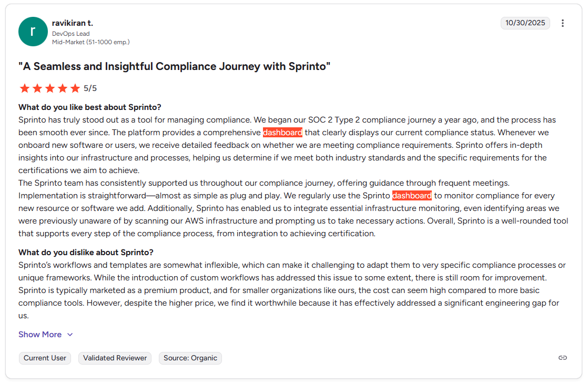The width and height of the screenshot is (588, 383).
Task: Open the three-dot review options menu
Action: coord(562,23)
